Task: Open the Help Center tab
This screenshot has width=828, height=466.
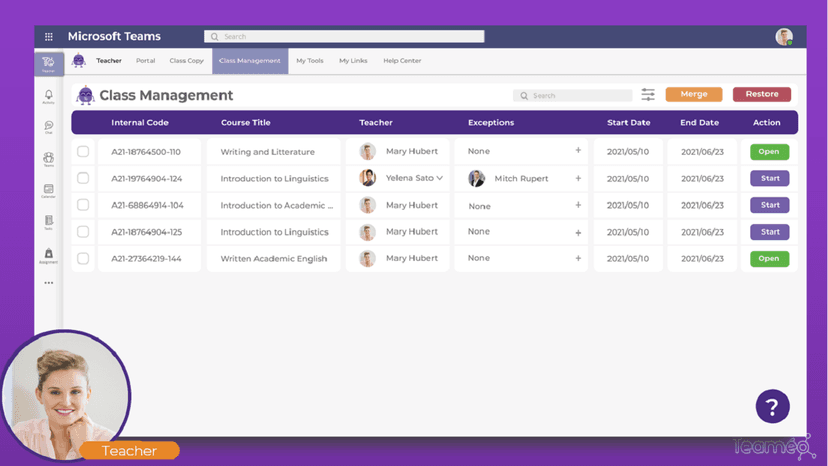Action: pyautogui.click(x=402, y=61)
